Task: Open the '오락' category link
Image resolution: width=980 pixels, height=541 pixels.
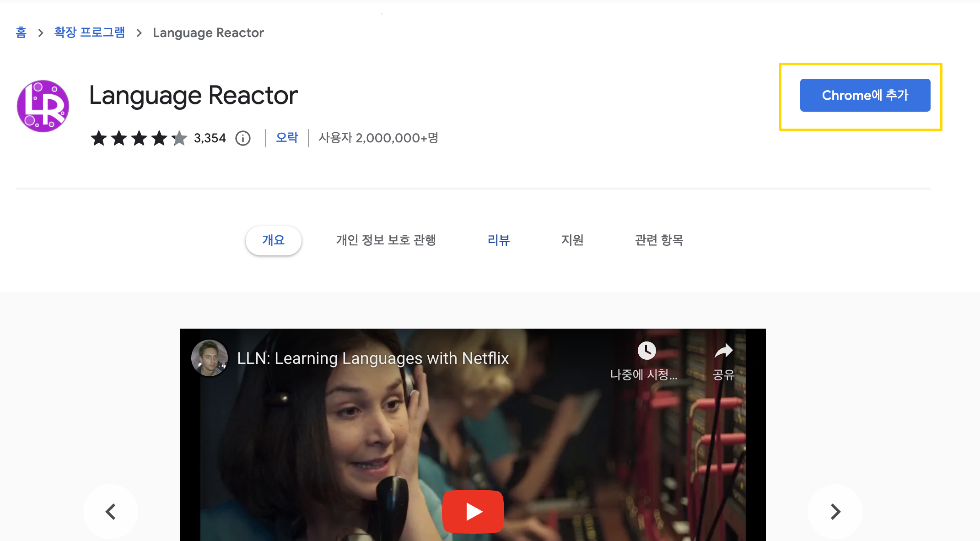Action: 287,138
